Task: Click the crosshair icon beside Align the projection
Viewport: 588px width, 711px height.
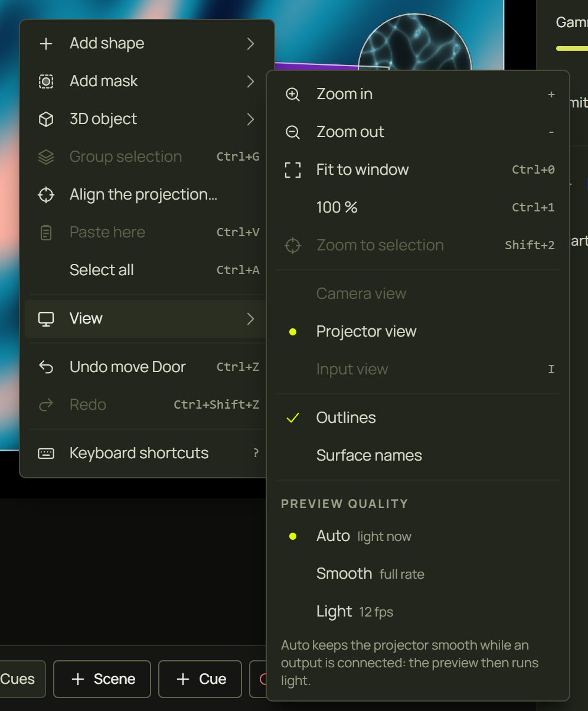Action: [46, 195]
